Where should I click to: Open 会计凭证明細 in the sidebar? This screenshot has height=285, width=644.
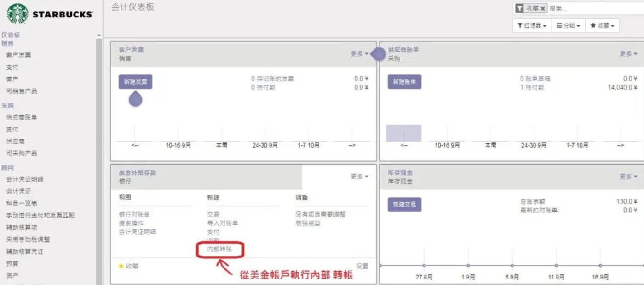click(x=25, y=179)
